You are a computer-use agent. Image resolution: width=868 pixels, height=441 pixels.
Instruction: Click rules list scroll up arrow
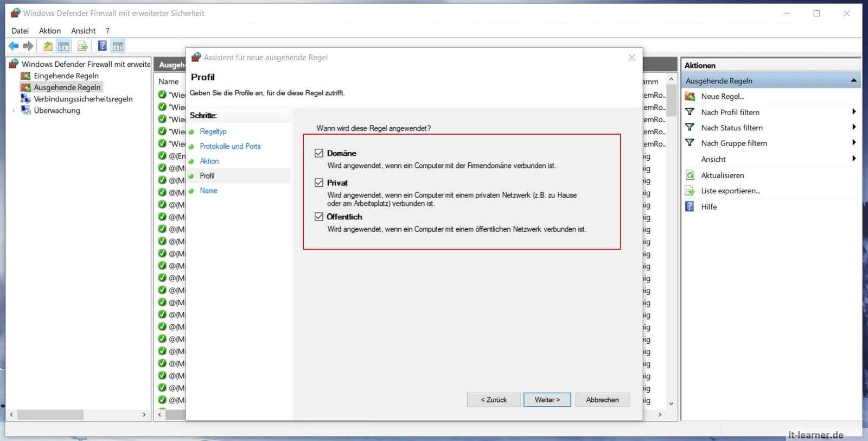click(671, 79)
